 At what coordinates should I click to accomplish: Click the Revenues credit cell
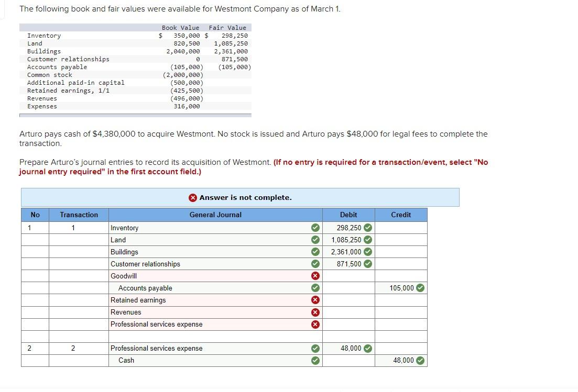pyautogui.click(x=401, y=312)
